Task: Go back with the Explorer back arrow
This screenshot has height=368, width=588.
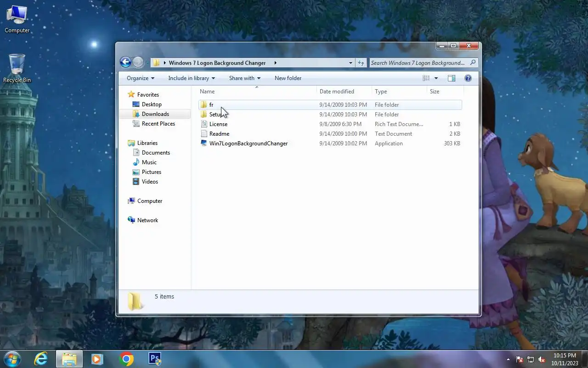Action: click(x=125, y=63)
